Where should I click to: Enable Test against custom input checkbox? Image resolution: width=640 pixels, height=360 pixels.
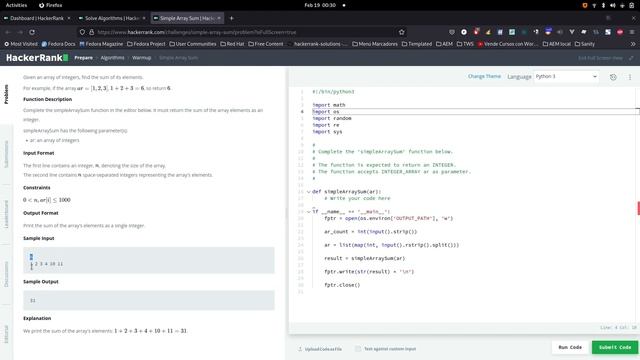[358, 349]
